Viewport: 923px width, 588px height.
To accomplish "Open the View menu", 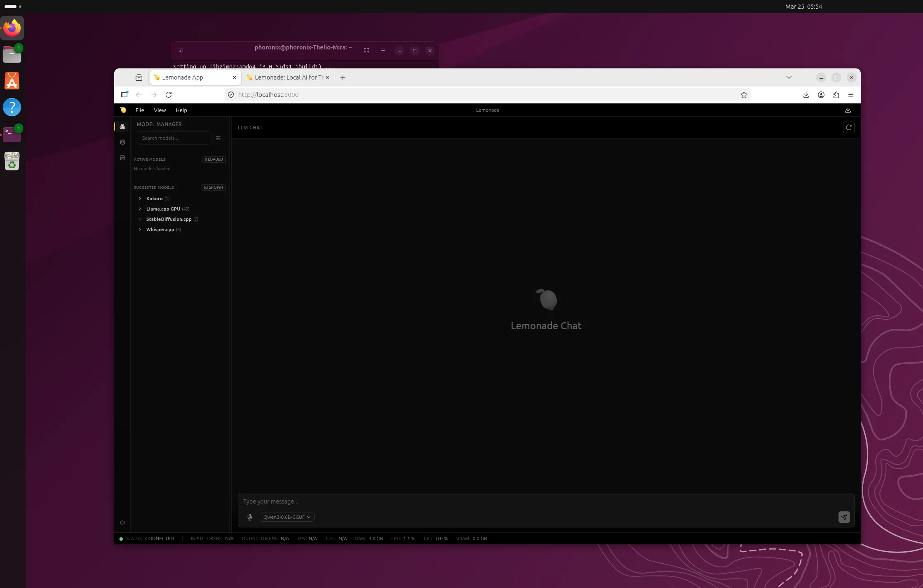I will pos(160,110).
